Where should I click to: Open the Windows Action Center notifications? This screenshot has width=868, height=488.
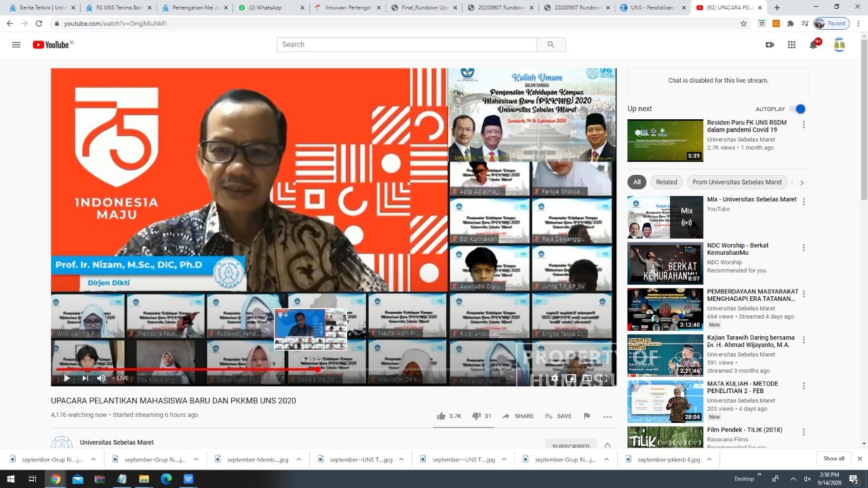pyautogui.click(x=854, y=479)
